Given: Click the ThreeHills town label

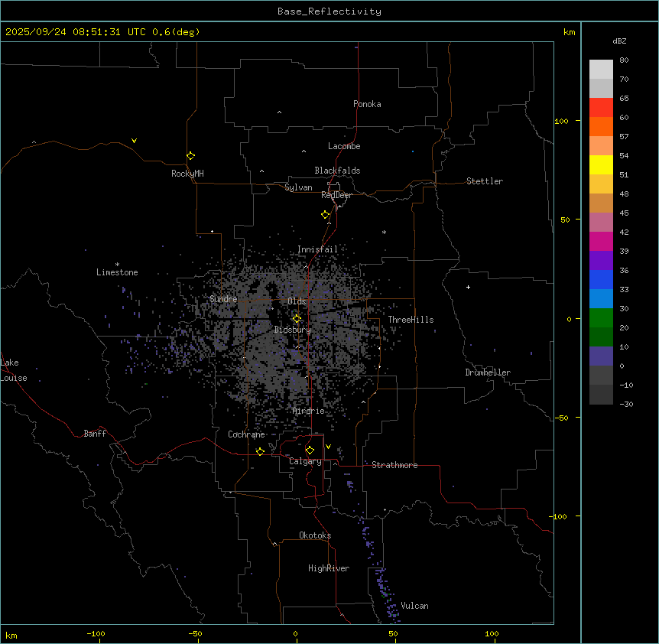Looking at the screenshot, I should (x=411, y=320).
